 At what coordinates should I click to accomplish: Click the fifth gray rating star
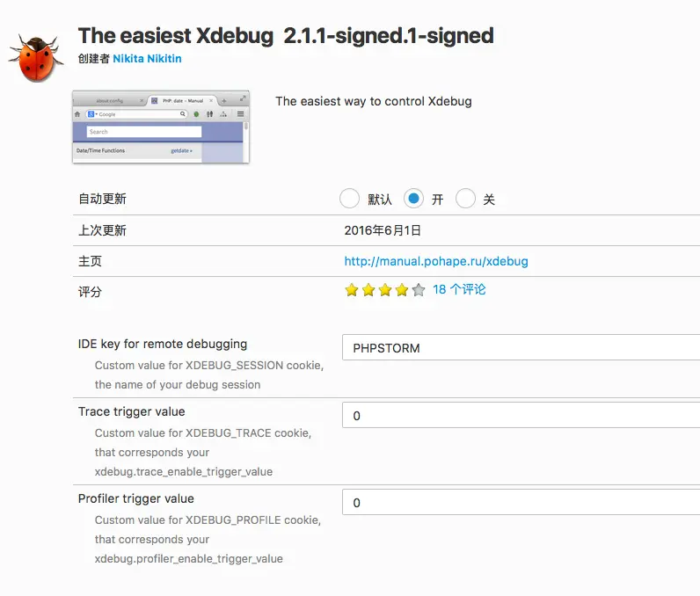419,290
